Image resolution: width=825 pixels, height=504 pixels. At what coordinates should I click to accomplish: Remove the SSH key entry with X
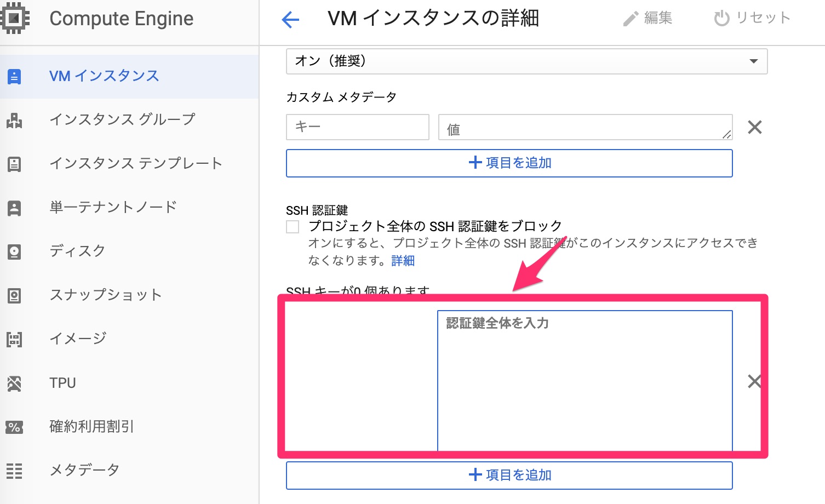click(x=755, y=381)
